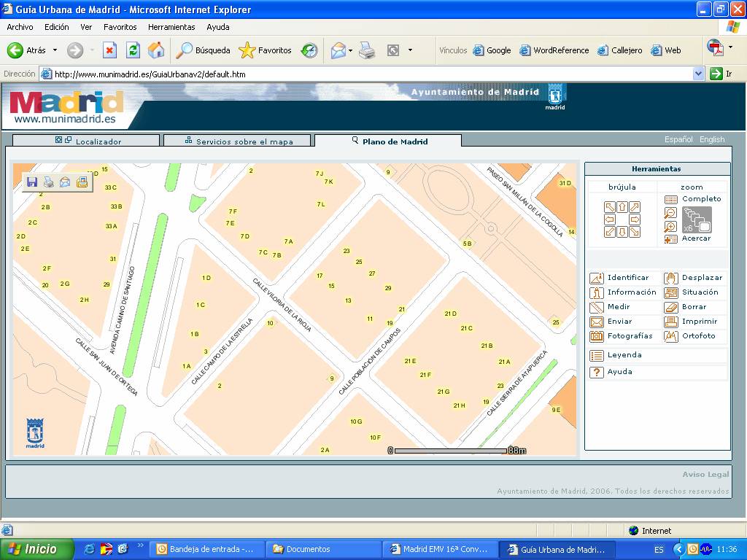Screen dimensions: 747x560
Task: Expand the Atrás back history dropdown
Action: pyautogui.click(x=55, y=50)
